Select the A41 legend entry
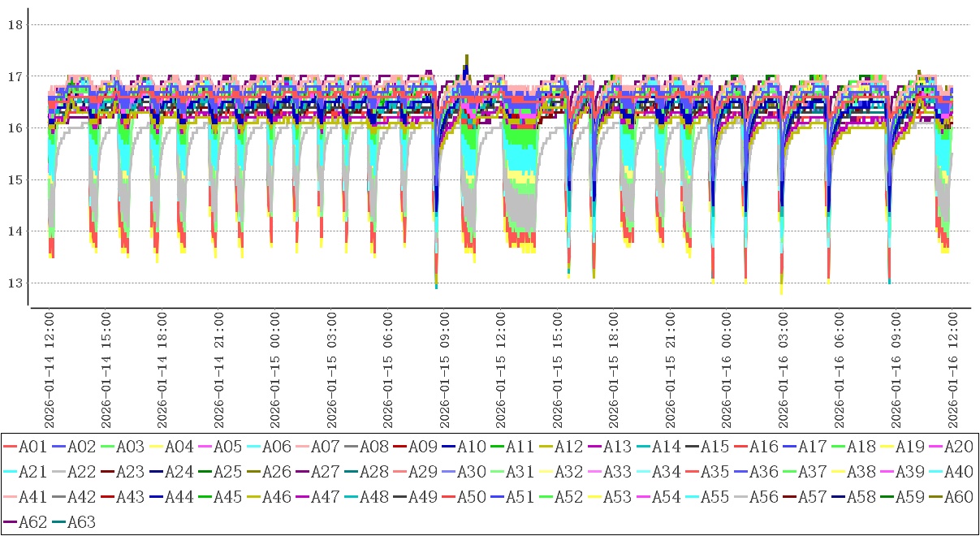Image resolution: width=980 pixels, height=536 pixels. (27, 497)
